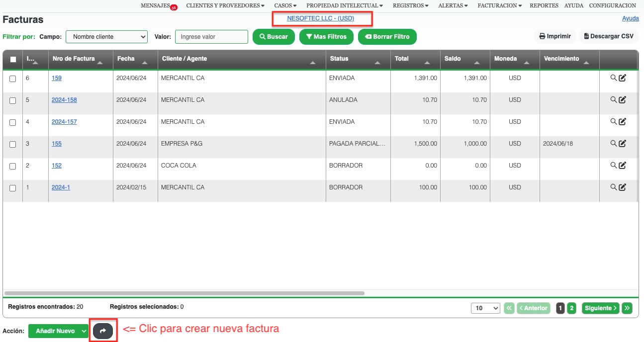Check the row for invoice 2024-157
644x342 pixels.
(x=12, y=121)
